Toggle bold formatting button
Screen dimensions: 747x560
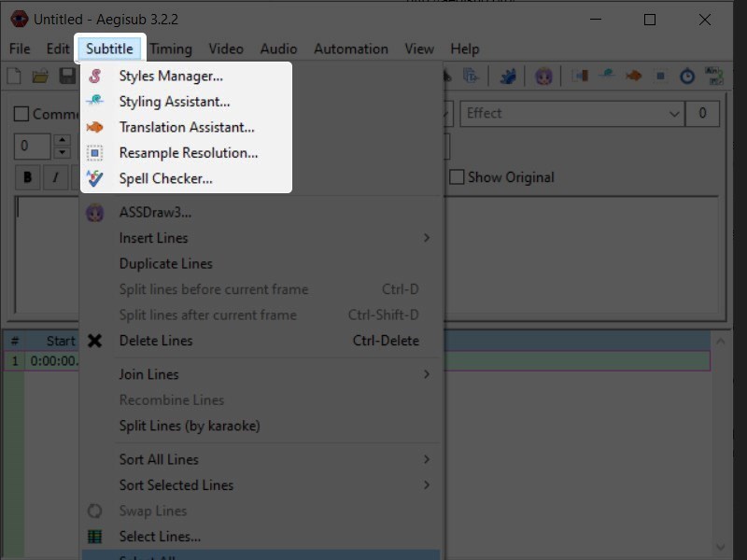[27, 177]
